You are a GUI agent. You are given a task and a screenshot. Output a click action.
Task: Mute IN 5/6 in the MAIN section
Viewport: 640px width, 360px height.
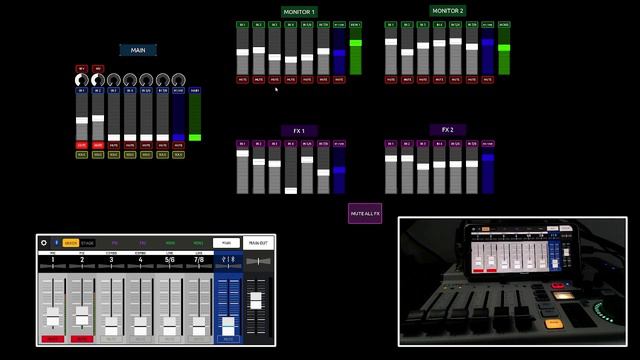pyautogui.click(x=146, y=145)
